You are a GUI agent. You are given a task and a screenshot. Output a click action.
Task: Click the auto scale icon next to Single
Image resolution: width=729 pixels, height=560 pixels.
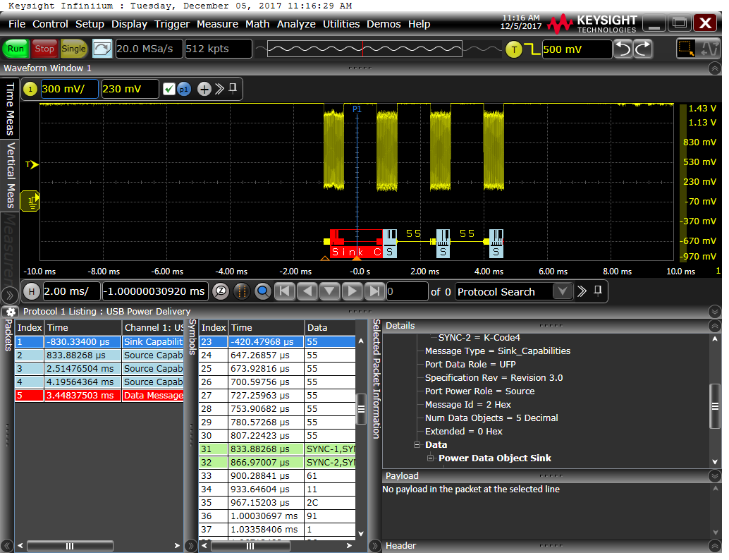pos(102,49)
